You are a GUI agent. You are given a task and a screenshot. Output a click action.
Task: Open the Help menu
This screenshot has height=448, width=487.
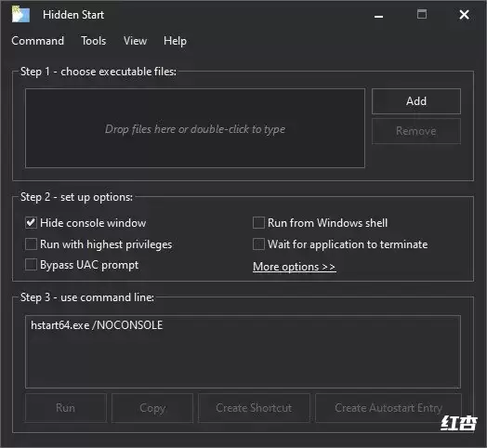click(x=175, y=41)
